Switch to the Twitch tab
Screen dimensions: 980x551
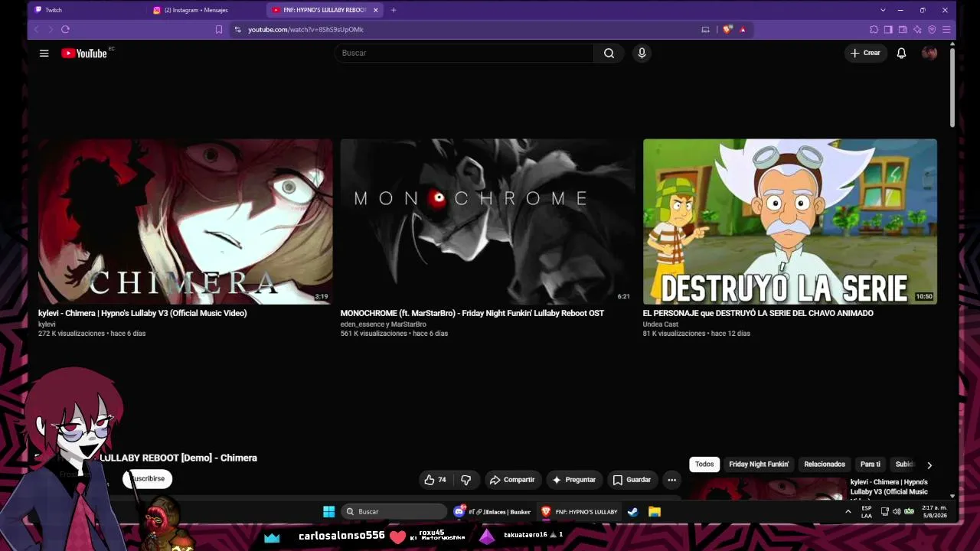click(x=87, y=10)
